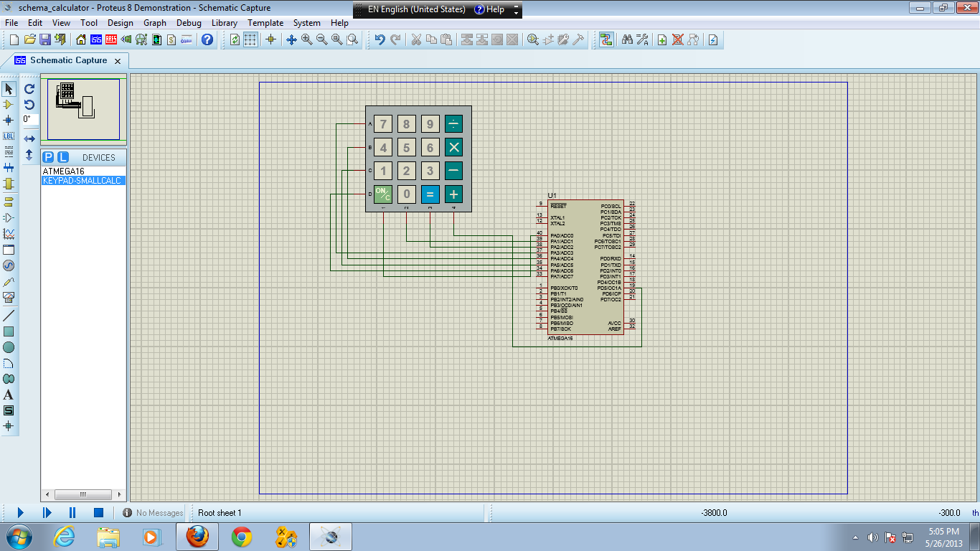Viewport: 980px width, 551px height.
Task: Click the No Messages status indicator
Action: pos(153,513)
